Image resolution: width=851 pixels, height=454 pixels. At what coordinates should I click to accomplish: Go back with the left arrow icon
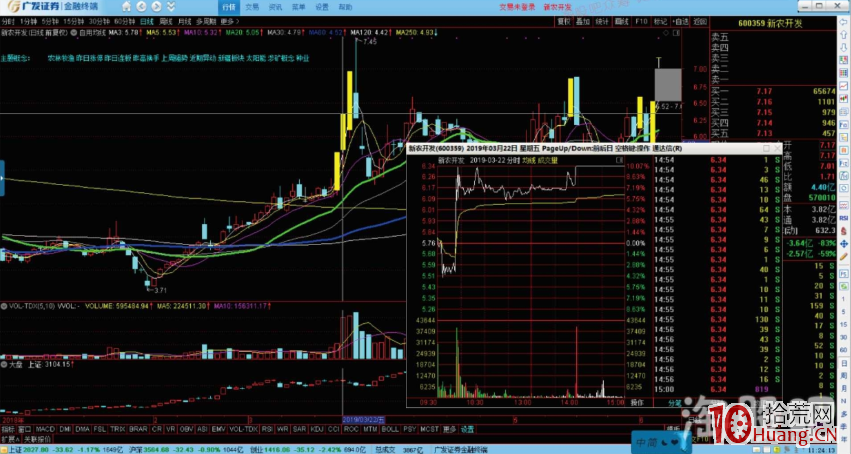point(141,7)
